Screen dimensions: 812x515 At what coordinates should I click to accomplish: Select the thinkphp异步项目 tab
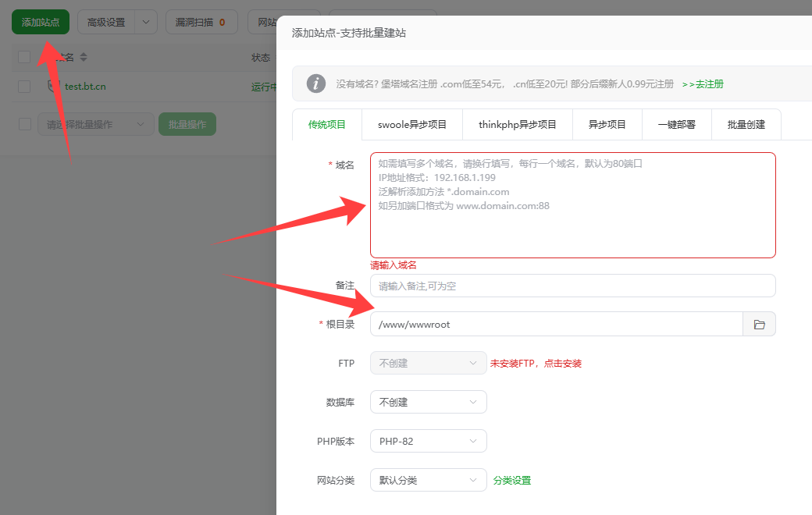[517, 125]
